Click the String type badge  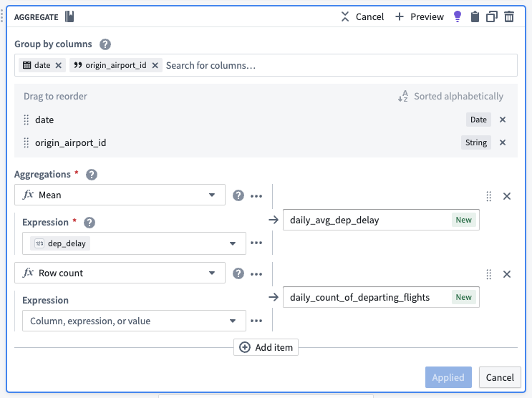[x=476, y=142]
